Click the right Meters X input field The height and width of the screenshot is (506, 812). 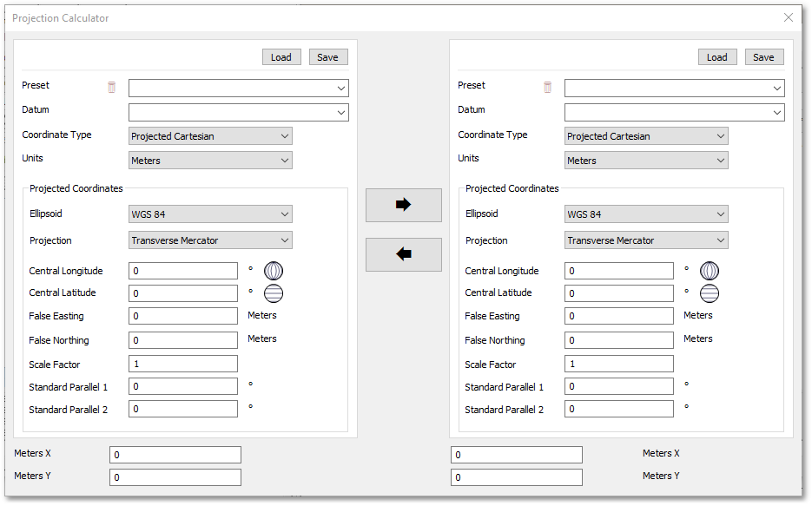coord(517,455)
